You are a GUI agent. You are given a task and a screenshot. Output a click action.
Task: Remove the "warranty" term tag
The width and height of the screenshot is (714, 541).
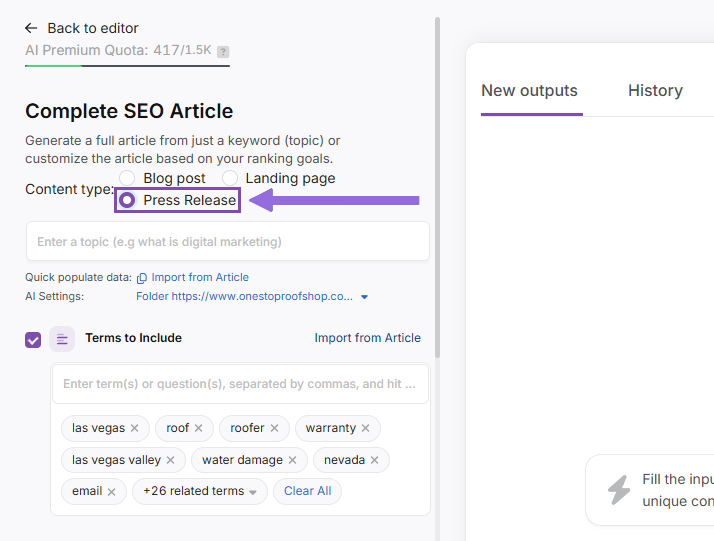(x=366, y=428)
